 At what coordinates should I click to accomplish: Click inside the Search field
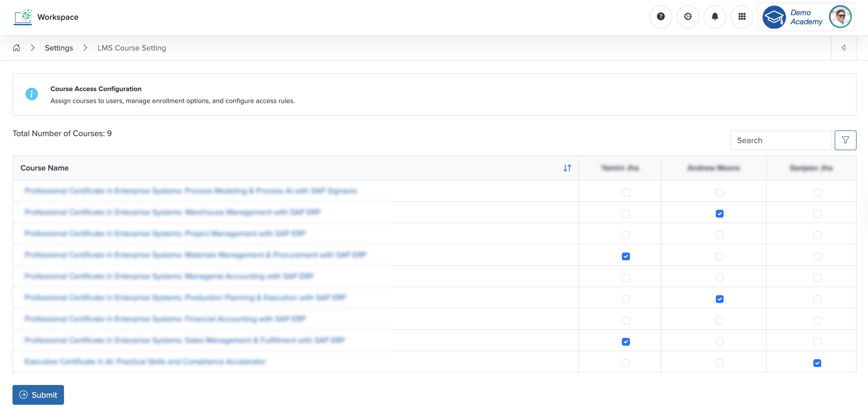click(781, 140)
